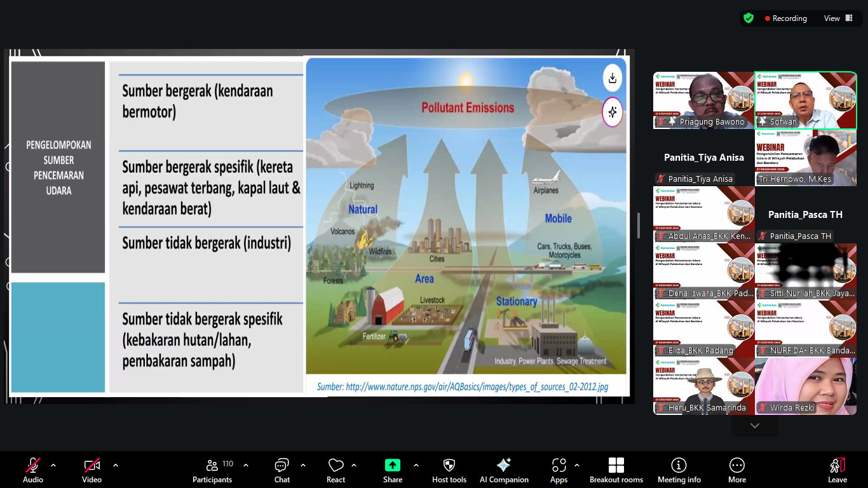Unmute microphone with the Audio button

click(x=33, y=470)
